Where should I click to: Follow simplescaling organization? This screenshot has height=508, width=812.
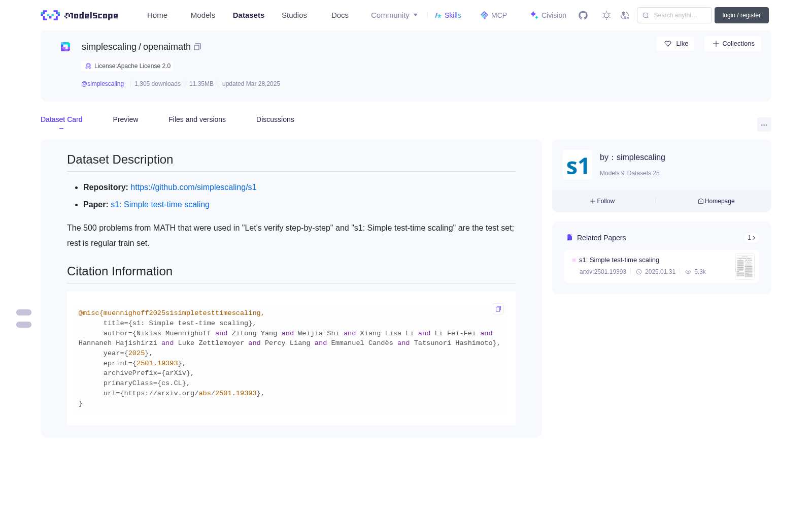click(x=602, y=201)
